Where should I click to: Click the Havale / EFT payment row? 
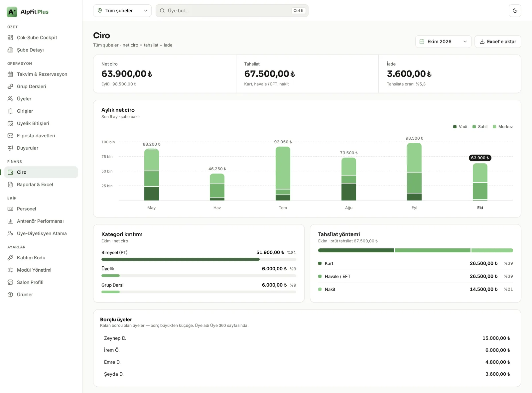[x=416, y=276]
